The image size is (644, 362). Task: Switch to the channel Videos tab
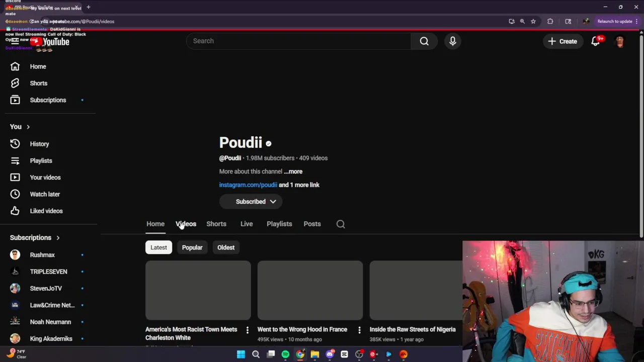click(186, 224)
